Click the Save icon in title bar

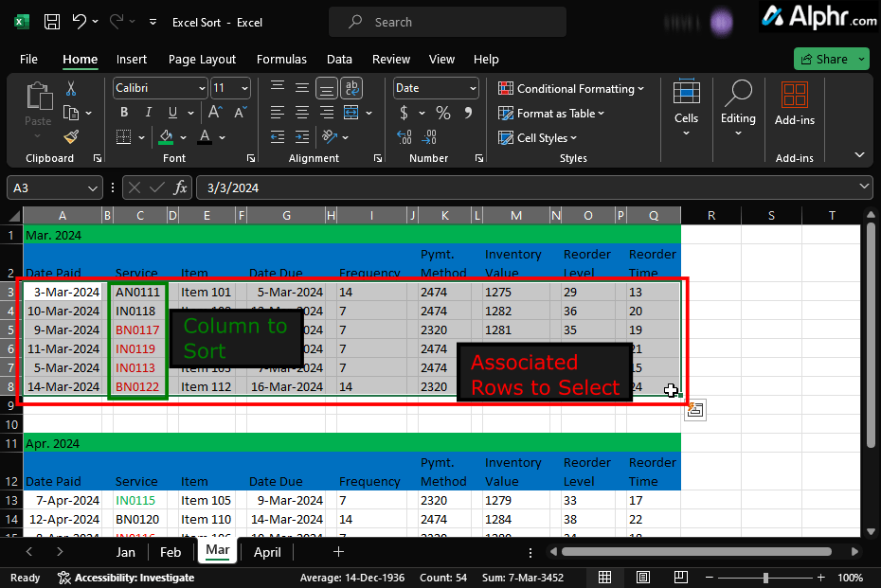click(x=52, y=22)
